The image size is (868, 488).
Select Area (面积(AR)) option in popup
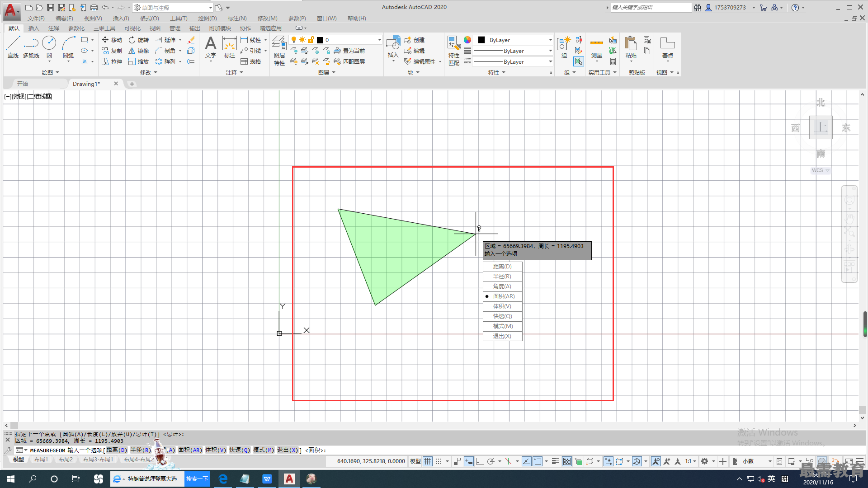(503, 296)
